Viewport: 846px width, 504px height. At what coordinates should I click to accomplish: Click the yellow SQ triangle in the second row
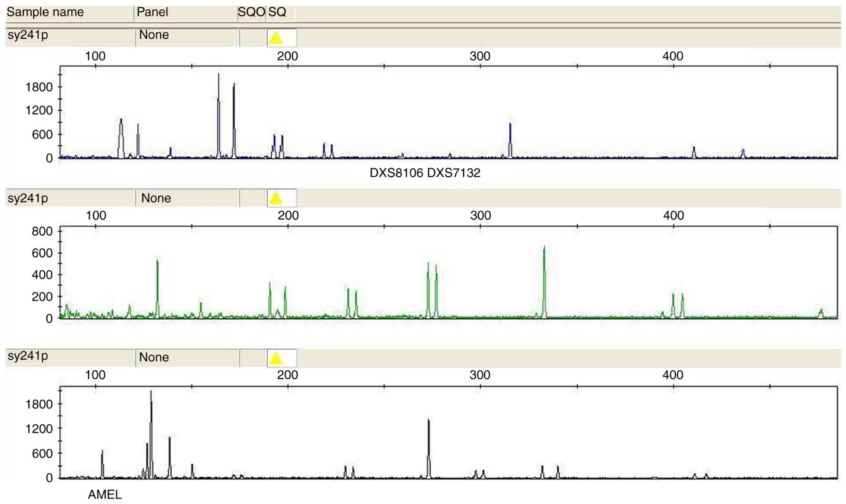276,198
